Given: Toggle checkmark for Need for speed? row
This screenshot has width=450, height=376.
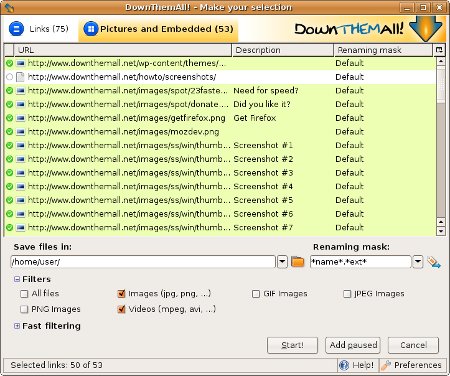Looking at the screenshot, I should coord(9,90).
